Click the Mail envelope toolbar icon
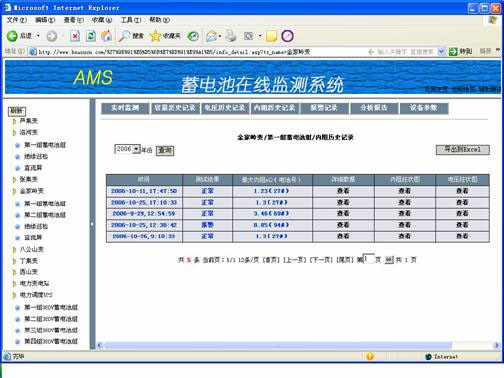The height and width of the screenshot is (378, 504). click(x=212, y=36)
